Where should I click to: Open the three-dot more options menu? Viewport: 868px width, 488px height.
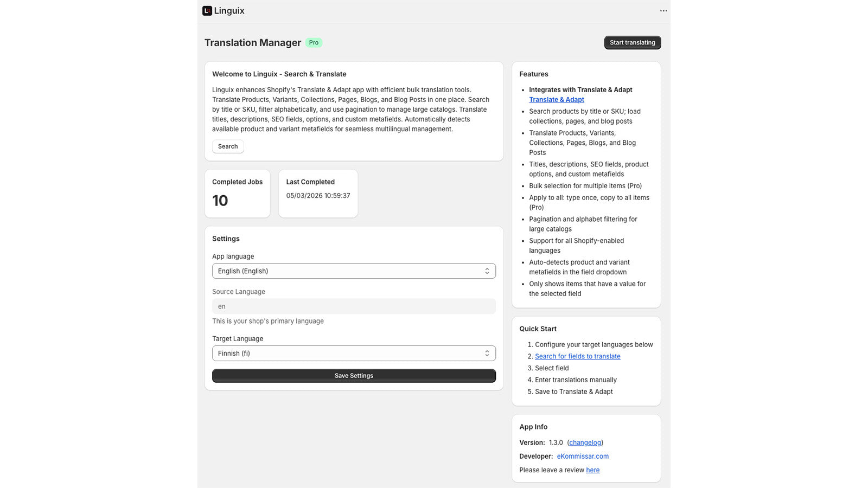(663, 11)
